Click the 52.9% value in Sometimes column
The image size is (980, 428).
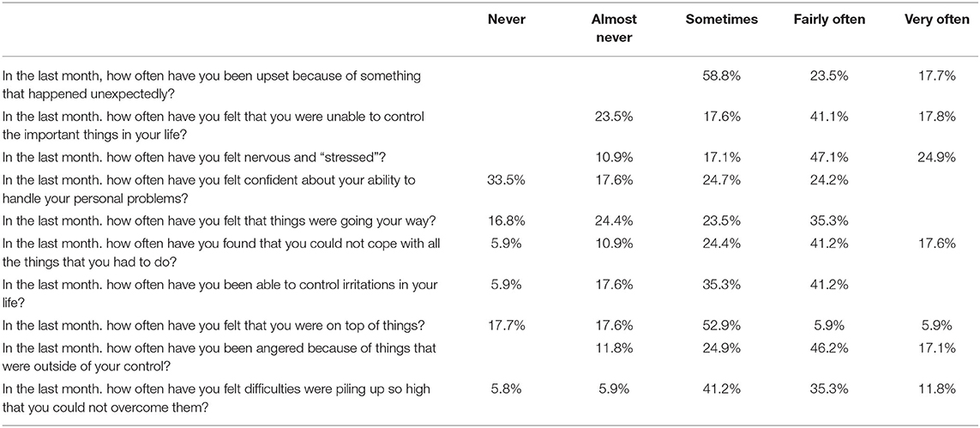point(721,324)
